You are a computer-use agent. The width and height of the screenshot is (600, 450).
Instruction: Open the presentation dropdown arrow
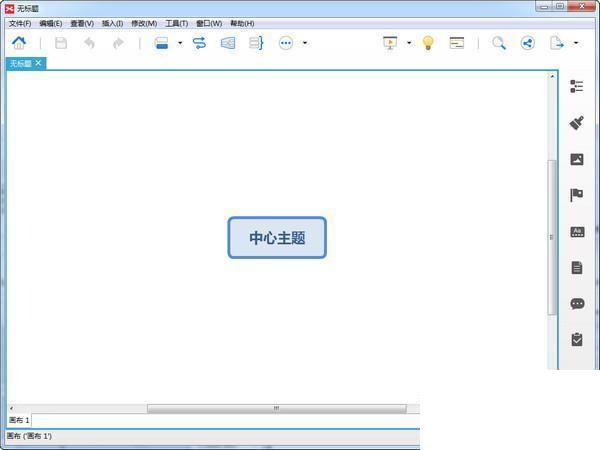(409, 43)
